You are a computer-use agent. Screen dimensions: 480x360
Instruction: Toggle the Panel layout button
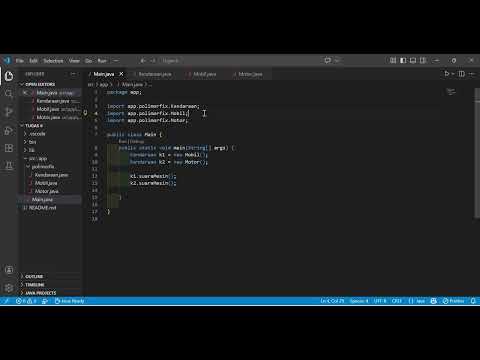(x=413, y=60)
